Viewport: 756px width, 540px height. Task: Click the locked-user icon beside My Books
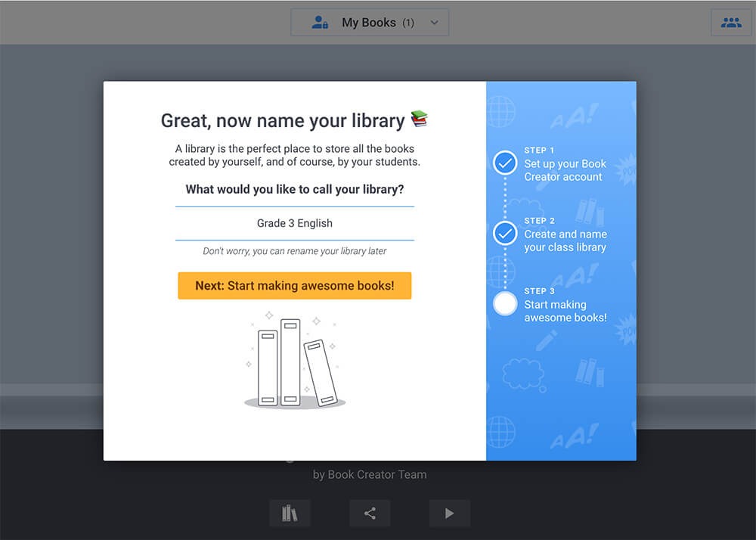coord(320,22)
